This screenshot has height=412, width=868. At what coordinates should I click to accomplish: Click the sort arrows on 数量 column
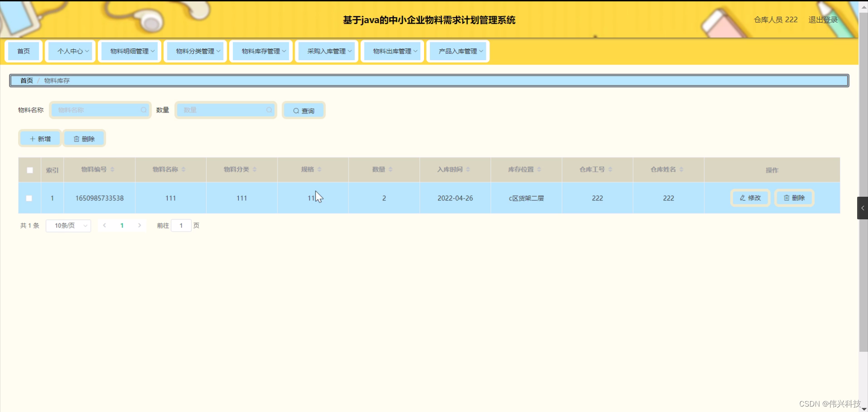pos(390,170)
